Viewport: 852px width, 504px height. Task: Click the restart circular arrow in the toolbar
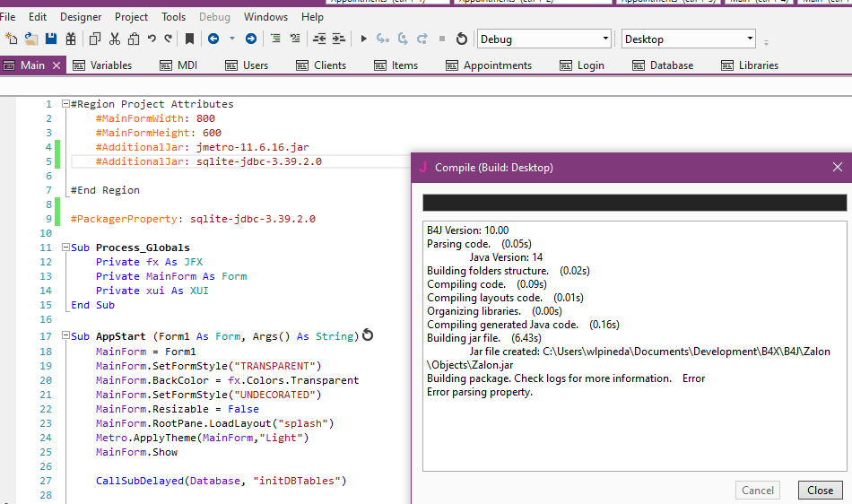(462, 39)
